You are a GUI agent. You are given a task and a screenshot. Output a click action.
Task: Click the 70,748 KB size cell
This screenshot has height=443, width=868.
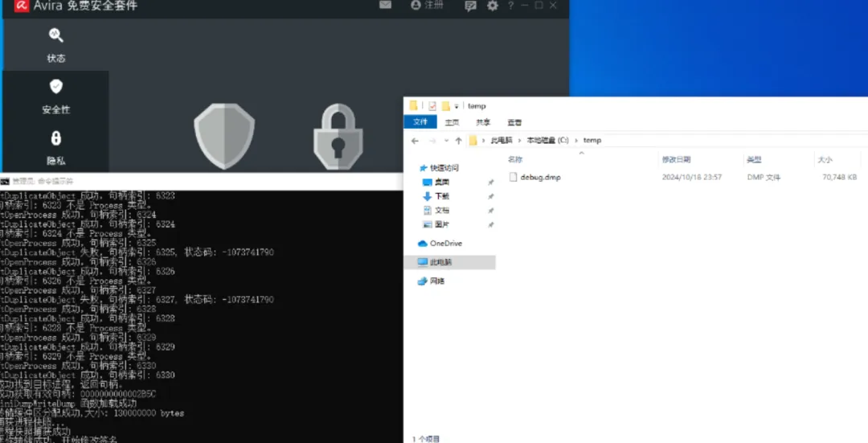pos(839,177)
